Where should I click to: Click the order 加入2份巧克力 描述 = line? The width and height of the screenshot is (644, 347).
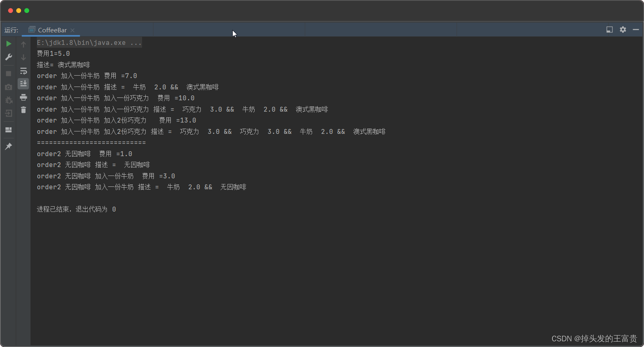pyautogui.click(x=211, y=131)
